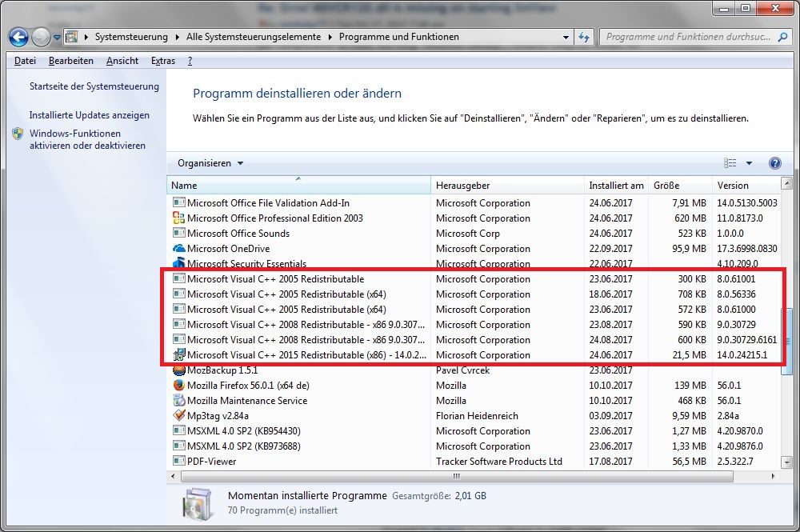Viewport: 800px width, 532px height.
Task: Click the Microsoft Office Sounds icon
Action: coord(178,233)
